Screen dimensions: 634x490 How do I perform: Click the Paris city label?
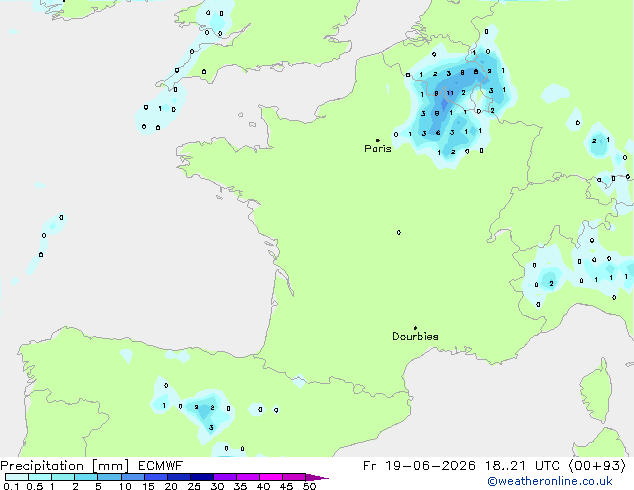coord(378,149)
